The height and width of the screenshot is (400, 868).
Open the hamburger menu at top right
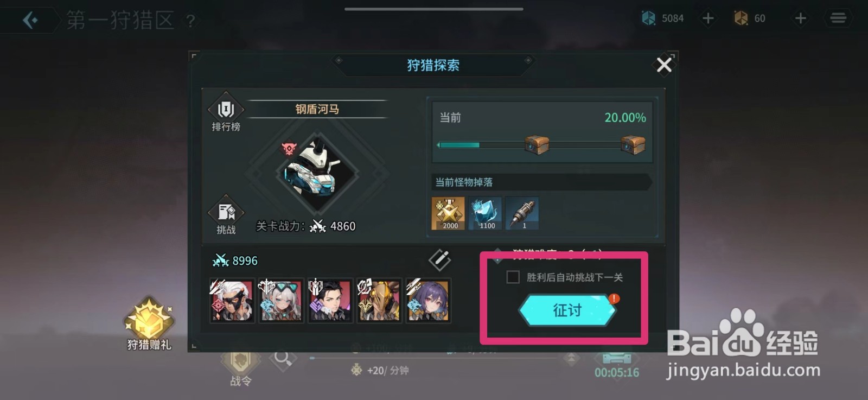[x=838, y=18]
